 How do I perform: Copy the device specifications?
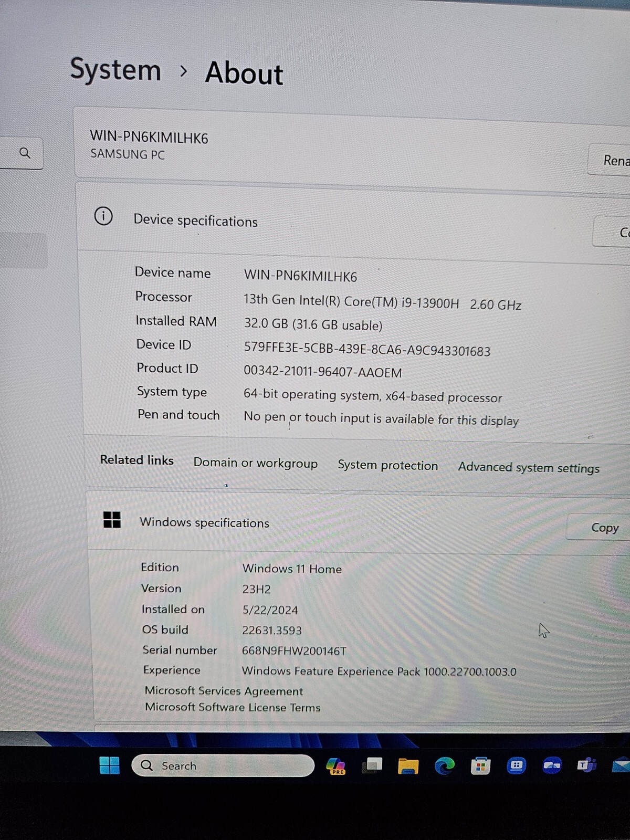tap(612, 232)
